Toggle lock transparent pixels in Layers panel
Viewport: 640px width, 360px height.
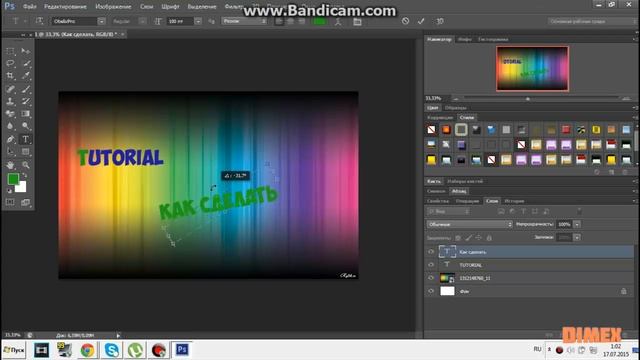(x=458, y=238)
